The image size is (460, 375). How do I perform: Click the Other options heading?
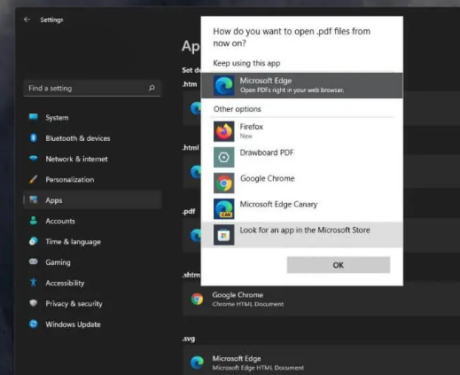(237, 109)
